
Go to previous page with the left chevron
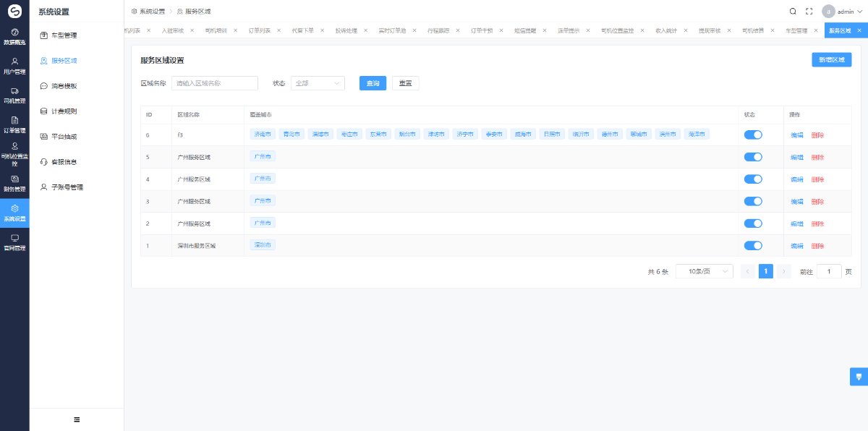coord(748,271)
